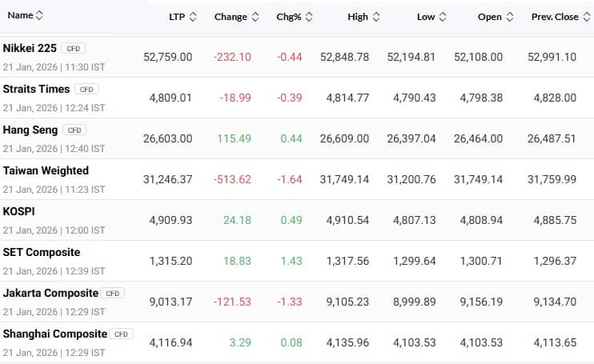Click the CFD badge beside Jakarta Composite

(113, 294)
